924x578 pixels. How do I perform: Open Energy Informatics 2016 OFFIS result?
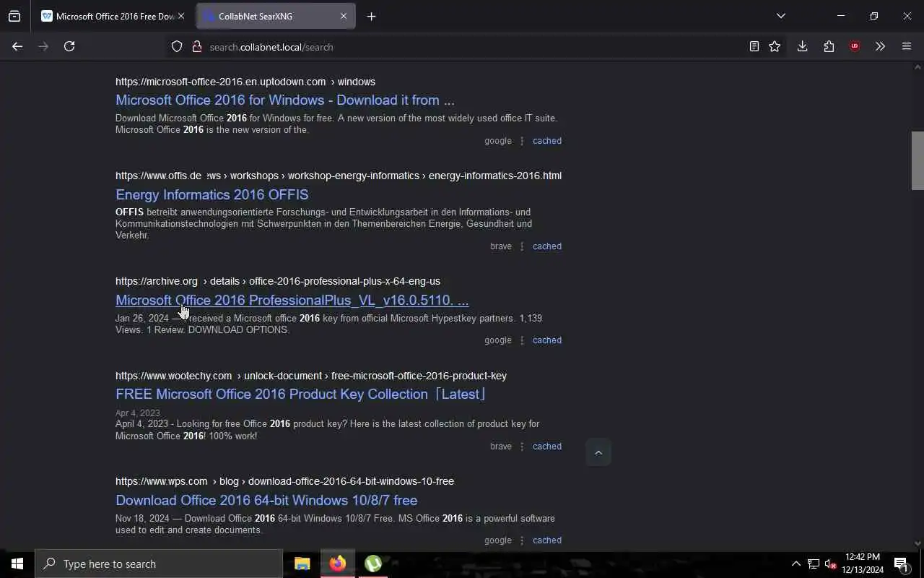pyautogui.click(x=212, y=194)
